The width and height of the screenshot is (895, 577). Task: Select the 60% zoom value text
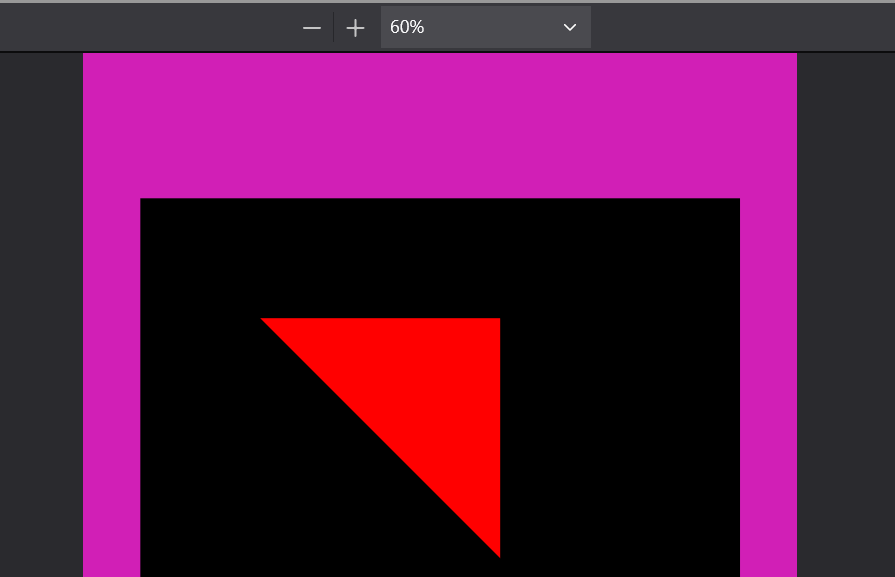(408, 28)
